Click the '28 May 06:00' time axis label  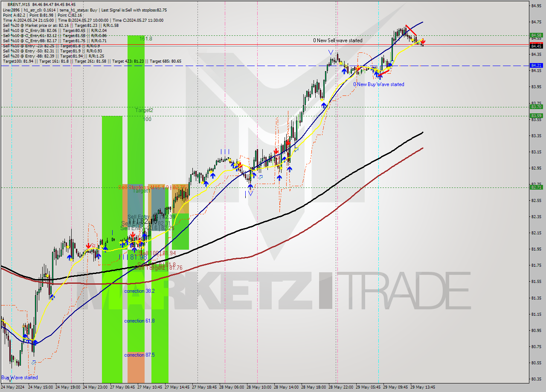pos(232,387)
